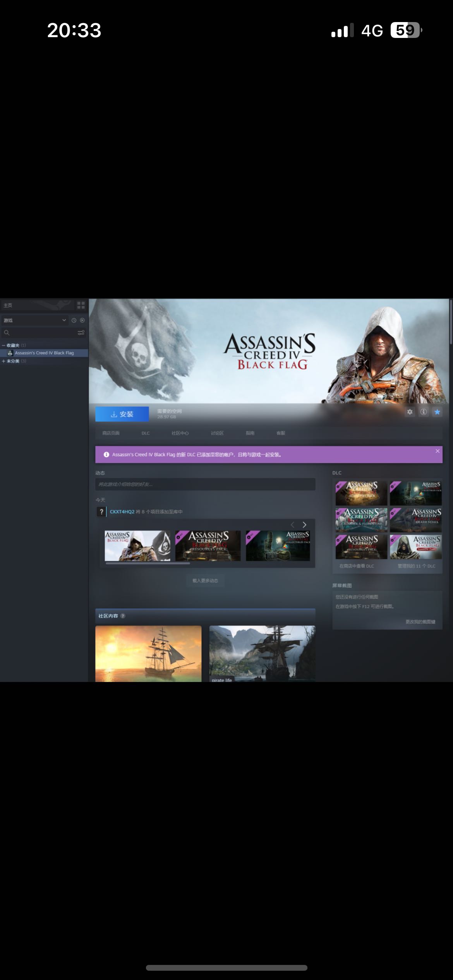Show next activity carousel items

pyautogui.click(x=304, y=525)
